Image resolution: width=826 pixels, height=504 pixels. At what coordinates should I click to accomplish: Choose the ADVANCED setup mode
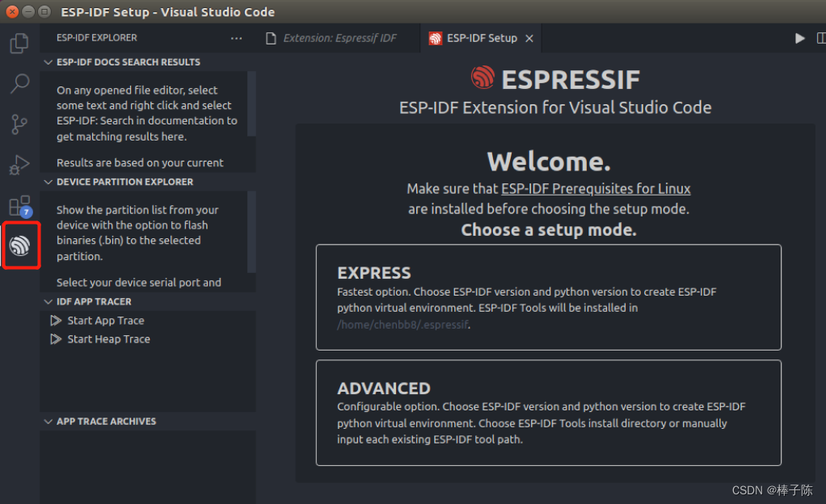coord(549,413)
